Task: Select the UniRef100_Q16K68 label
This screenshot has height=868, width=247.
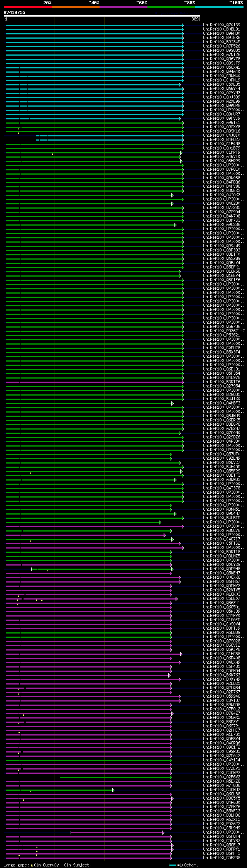Action: point(222,271)
